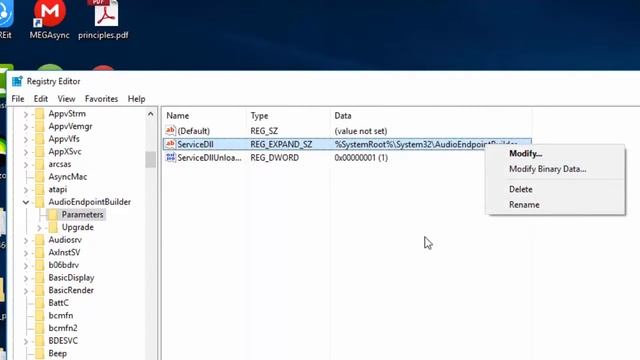Expand the atapi tree node
This screenshot has height=360, width=640.
coord(26,190)
